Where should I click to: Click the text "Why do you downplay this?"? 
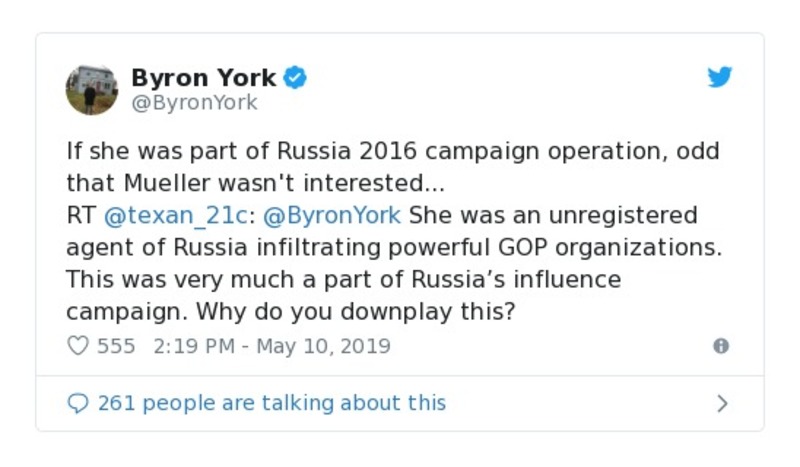pyautogui.click(x=355, y=310)
